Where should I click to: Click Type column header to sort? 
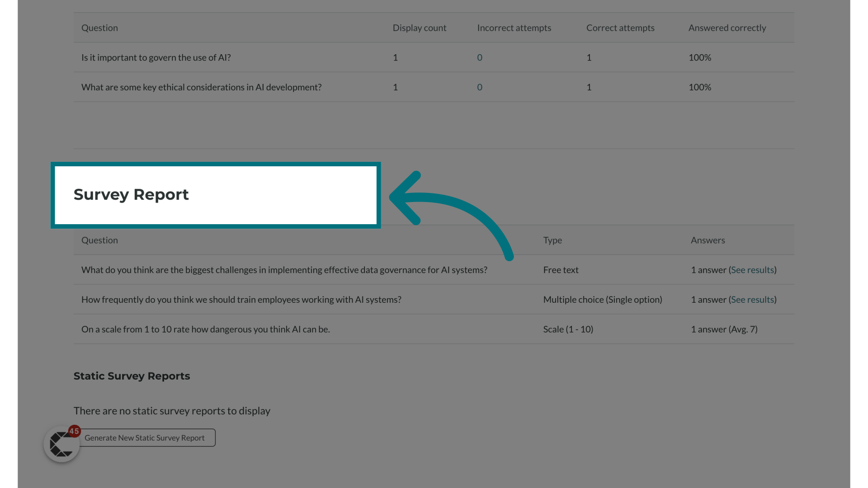pos(552,239)
